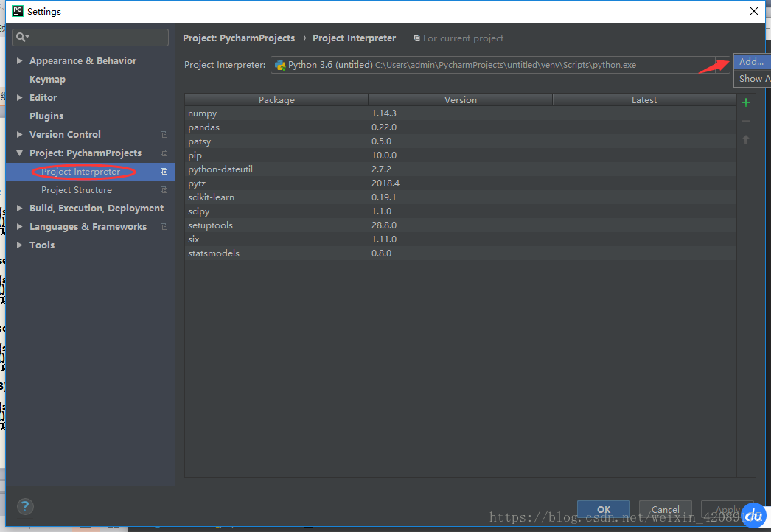This screenshot has height=532, width=771.
Task: Select the scikit-learn package row
Action: [x=460, y=197]
